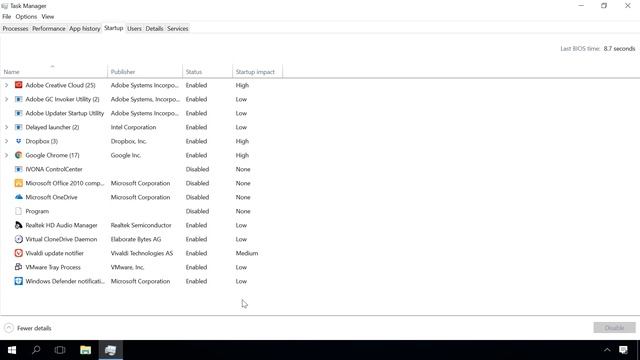This screenshot has width=640, height=360.
Task: Click the Adobe Updater Startup Utility icon
Action: [18, 113]
